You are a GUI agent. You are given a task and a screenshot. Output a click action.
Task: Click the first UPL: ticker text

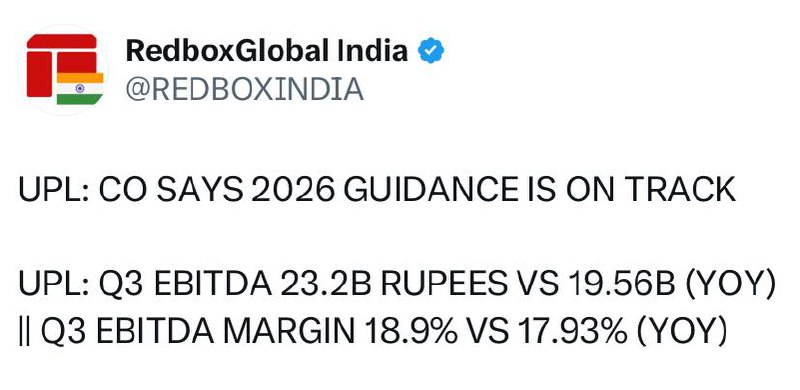pos(54,190)
